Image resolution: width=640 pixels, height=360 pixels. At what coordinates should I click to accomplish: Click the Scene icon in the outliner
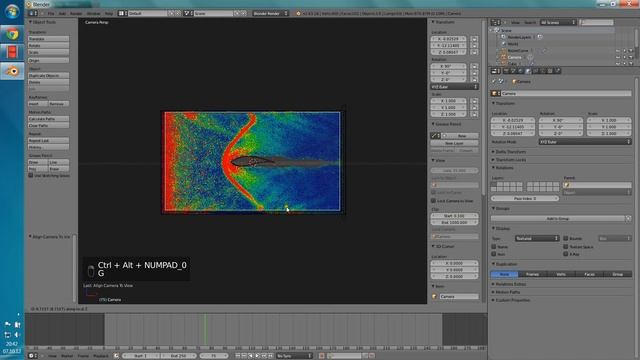pos(497,31)
